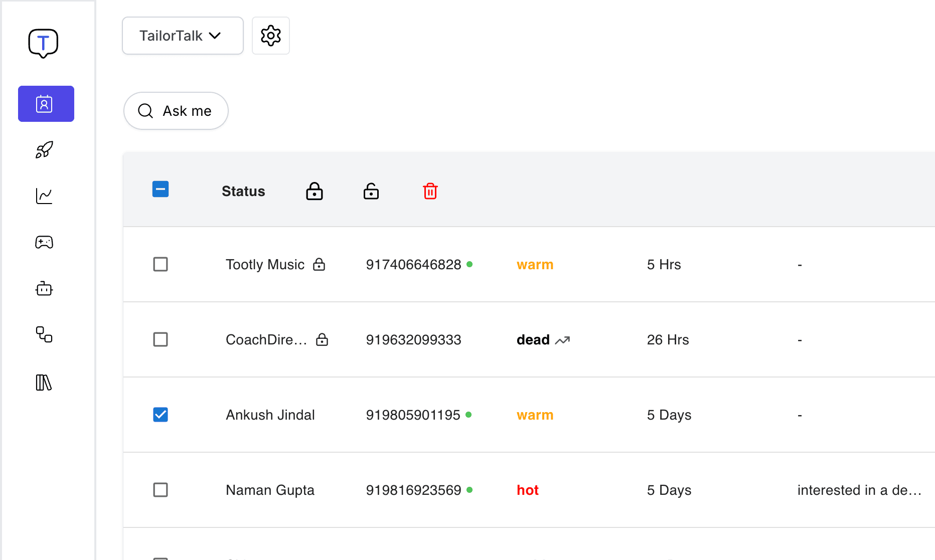Click 5 Days cell in Ankush Jindal row
Viewport: 935px width, 560px height.
pos(669,415)
